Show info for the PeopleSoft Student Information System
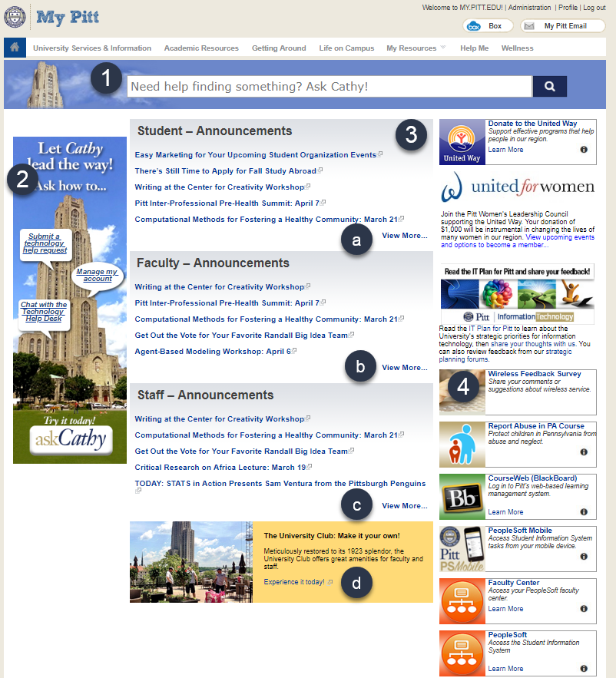 coord(584,669)
